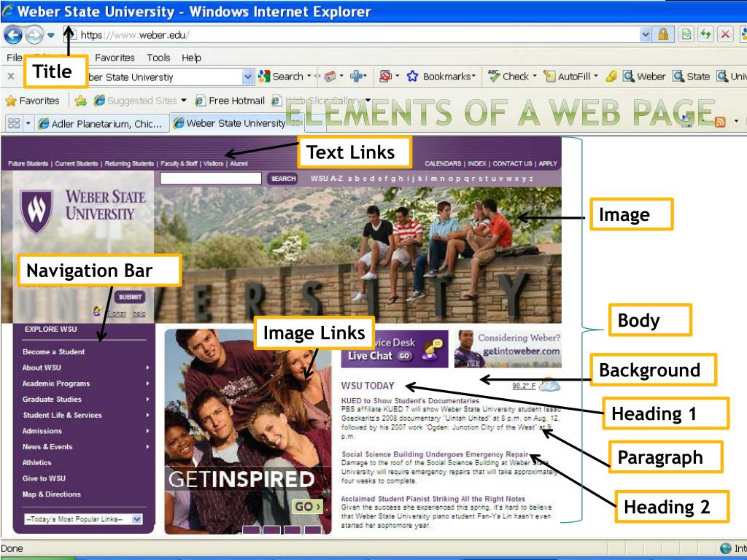Toggle the yellow Highlight marker icon
The image size is (747, 560).
[x=611, y=76]
